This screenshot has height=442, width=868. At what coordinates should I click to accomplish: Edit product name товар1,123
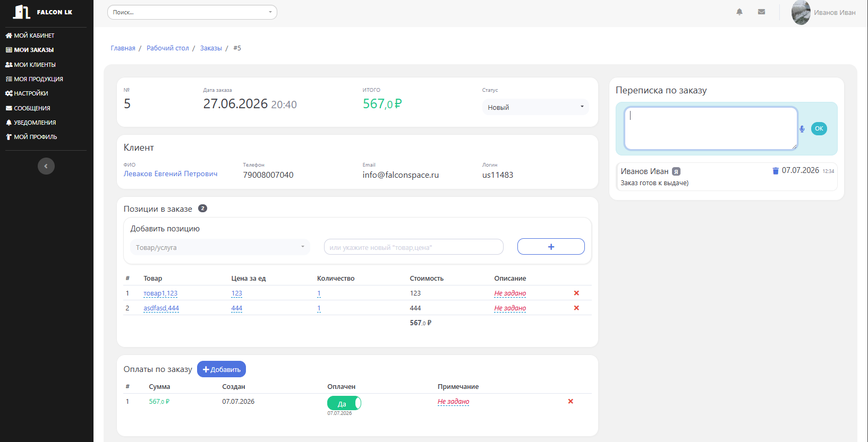tap(160, 293)
